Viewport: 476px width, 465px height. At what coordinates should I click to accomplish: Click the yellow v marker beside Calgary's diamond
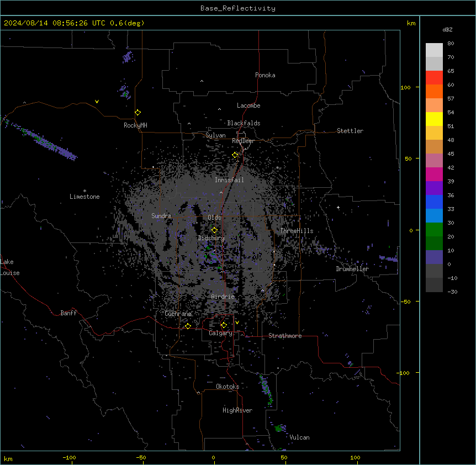tap(237, 323)
